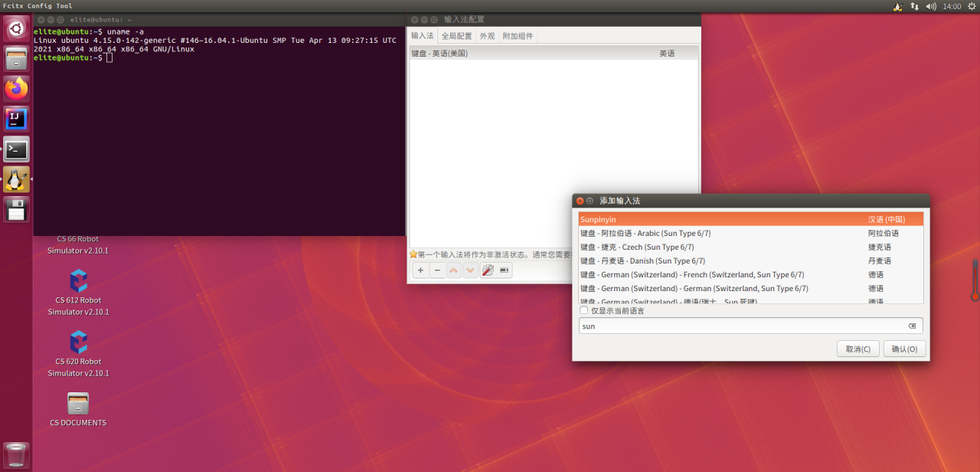
Task: Click the keyboard layout icon button
Action: (x=505, y=270)
